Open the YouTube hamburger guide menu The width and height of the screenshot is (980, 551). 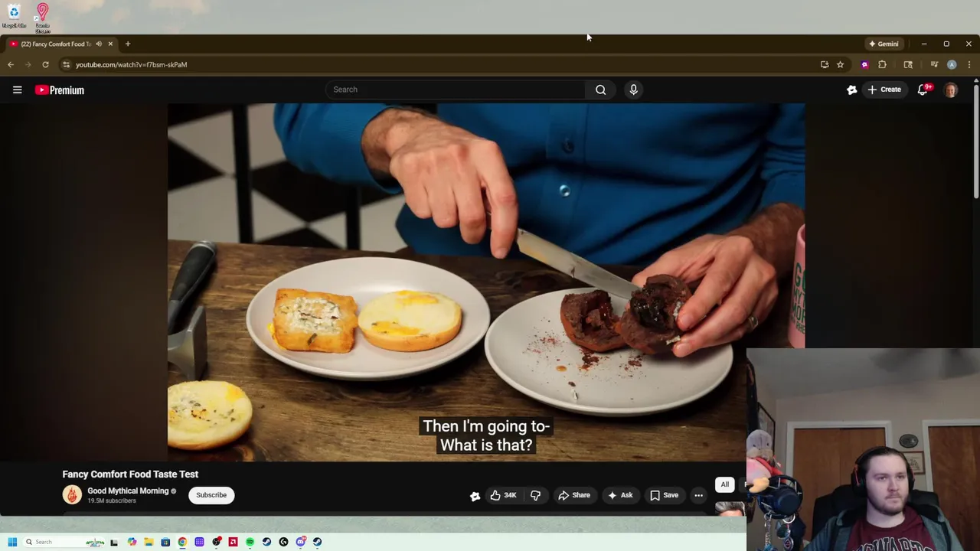click(17, 90)
